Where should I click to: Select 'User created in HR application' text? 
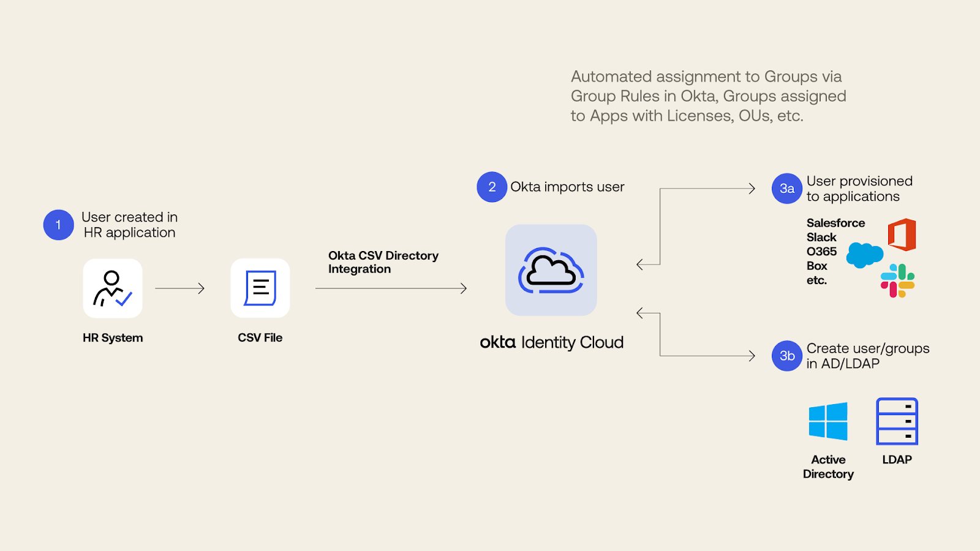tap(129, 225)
